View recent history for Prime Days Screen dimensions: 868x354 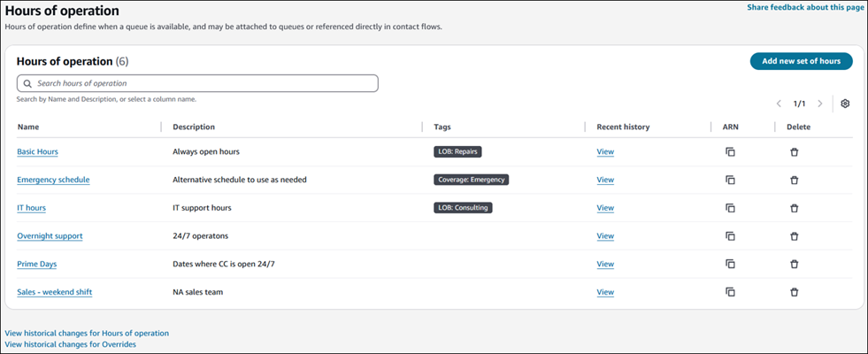[x=605, y=264]
